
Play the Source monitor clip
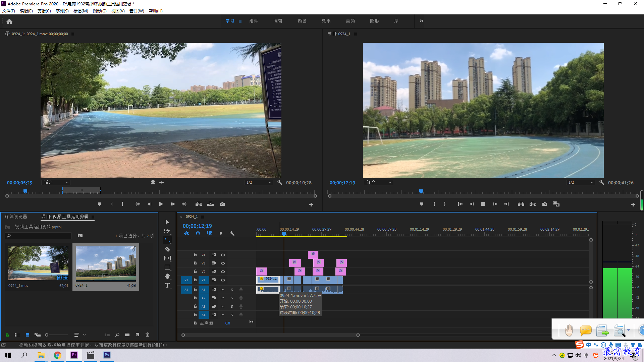pyautogui.click(x=161, y=204)
